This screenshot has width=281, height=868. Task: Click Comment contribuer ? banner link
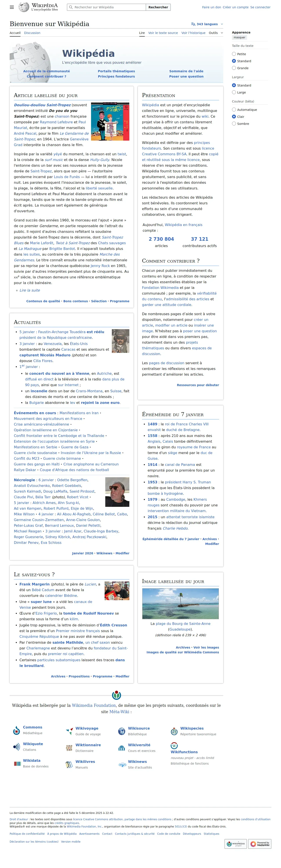(46, 76)
